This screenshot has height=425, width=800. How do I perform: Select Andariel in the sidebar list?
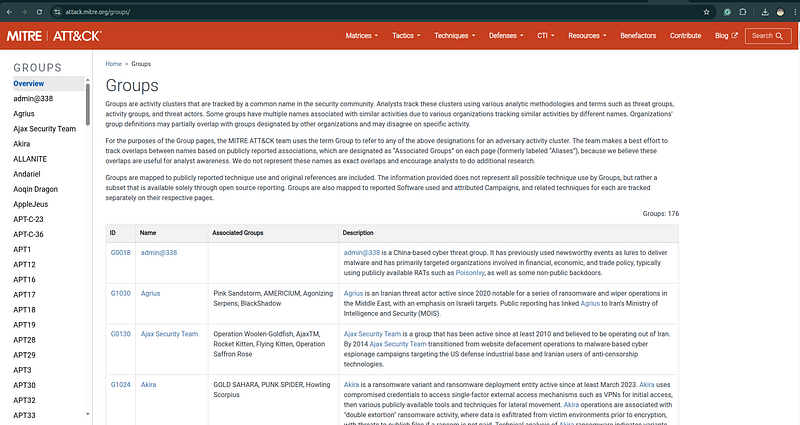27,174
